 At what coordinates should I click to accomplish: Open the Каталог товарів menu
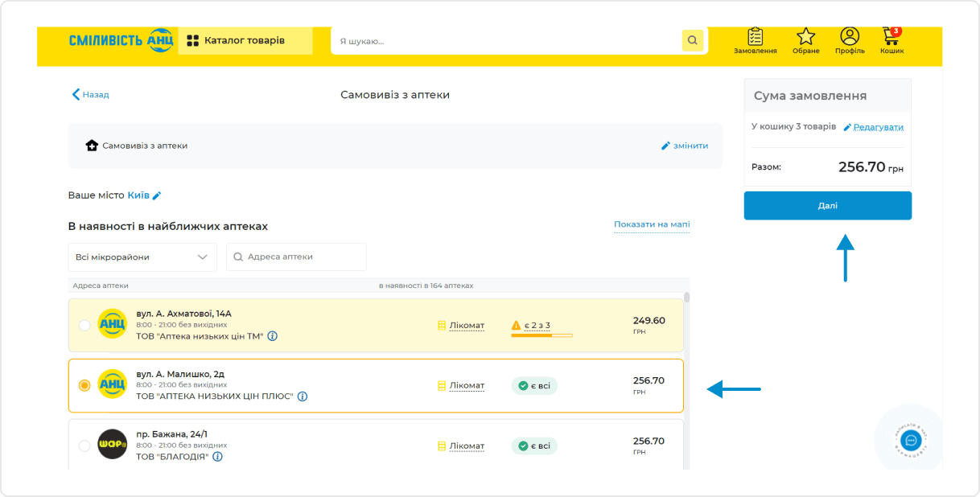tap(245, 41)
